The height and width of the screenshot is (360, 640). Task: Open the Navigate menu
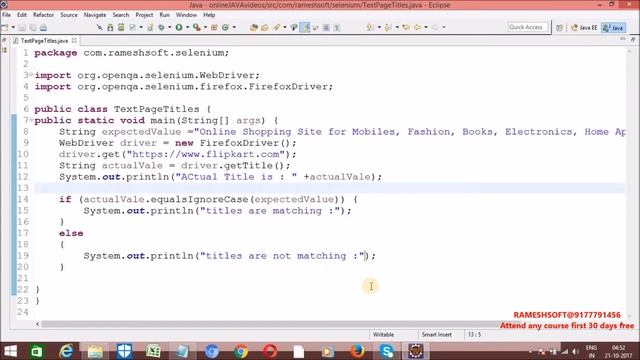(x=95, y=15)
